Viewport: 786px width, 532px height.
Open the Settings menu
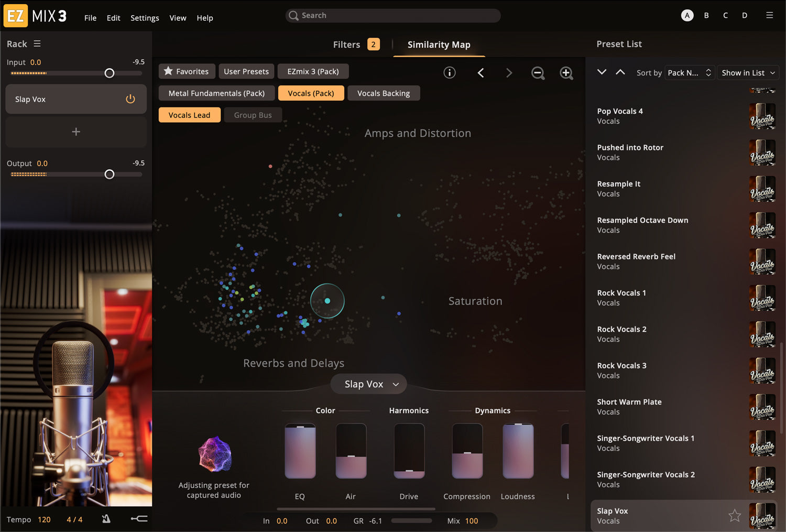[145, 18]
